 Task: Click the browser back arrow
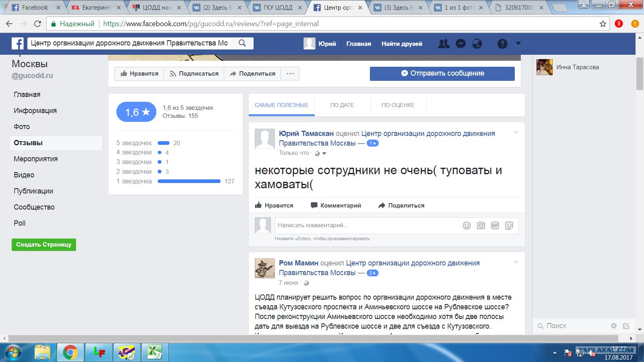9,24
